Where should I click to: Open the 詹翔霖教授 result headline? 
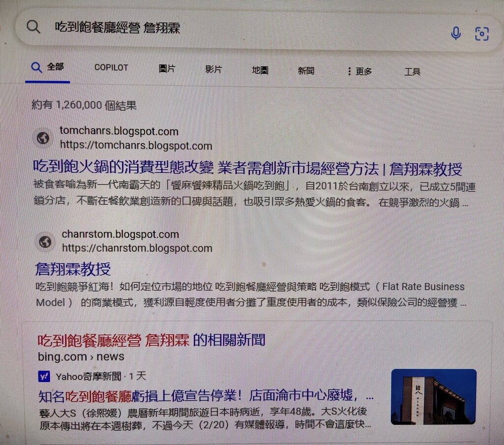pos(73,269)
